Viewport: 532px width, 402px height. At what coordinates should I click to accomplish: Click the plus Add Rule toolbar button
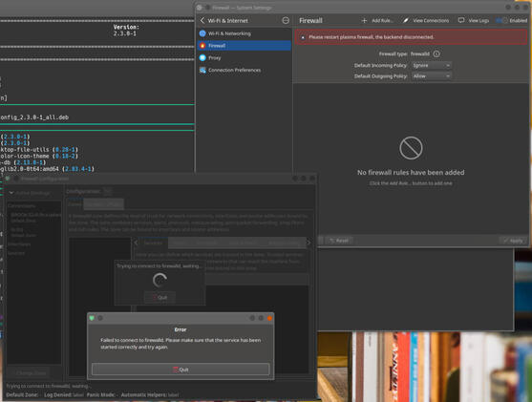pos(377,20)
